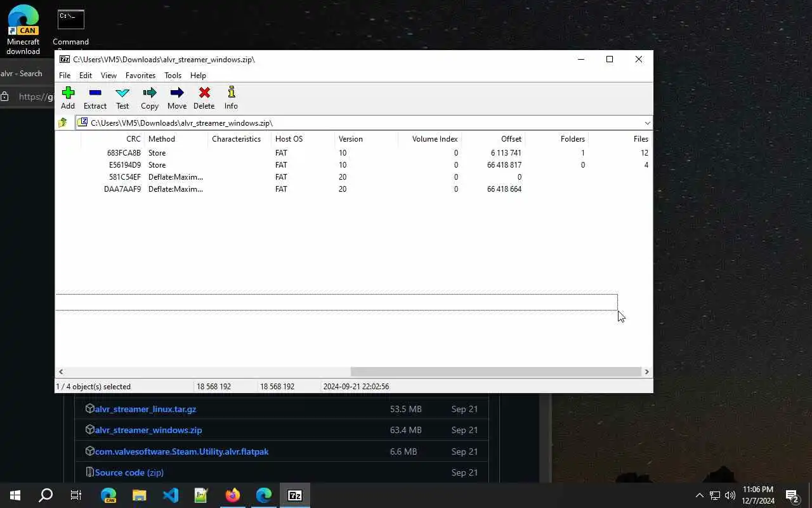Select row with CRC DAA7AAF9
Screen dimensions: 812x508
tap(353, 189)
